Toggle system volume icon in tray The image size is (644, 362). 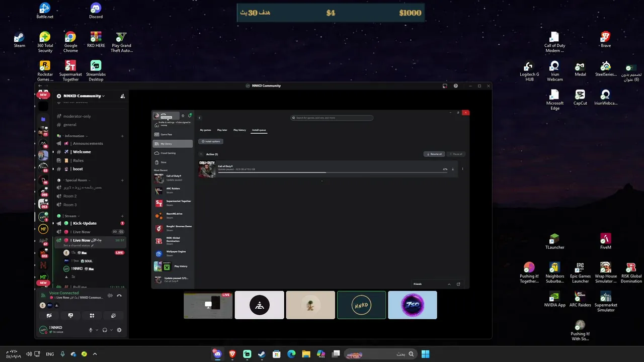pos(29,354)
